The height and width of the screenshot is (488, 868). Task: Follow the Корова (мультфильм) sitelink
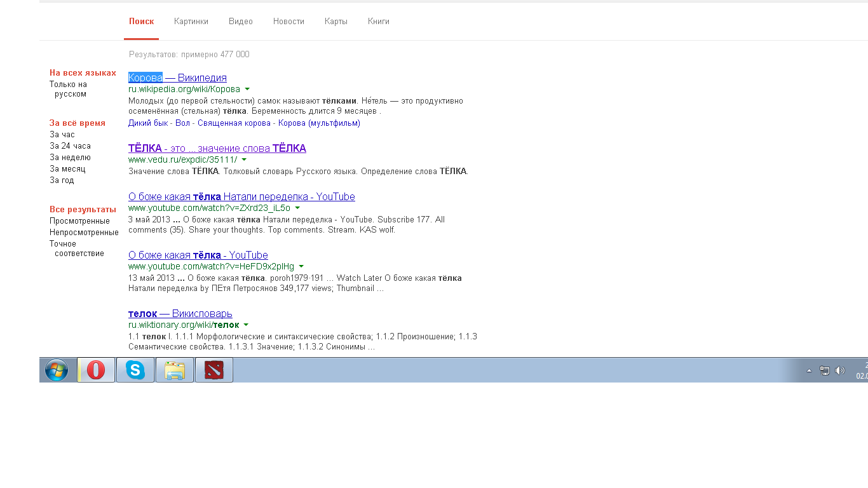click(319, 123)
